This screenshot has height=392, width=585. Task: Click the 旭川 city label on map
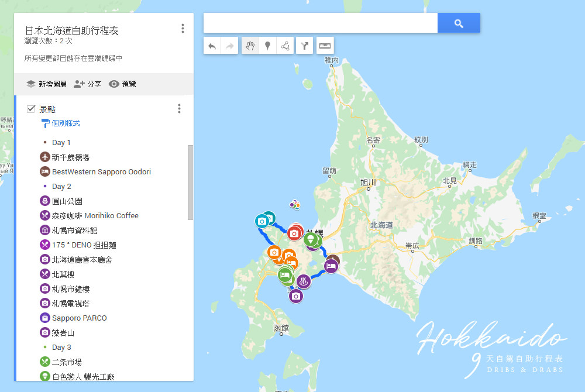pyautogui.click(x=368, y=182)
